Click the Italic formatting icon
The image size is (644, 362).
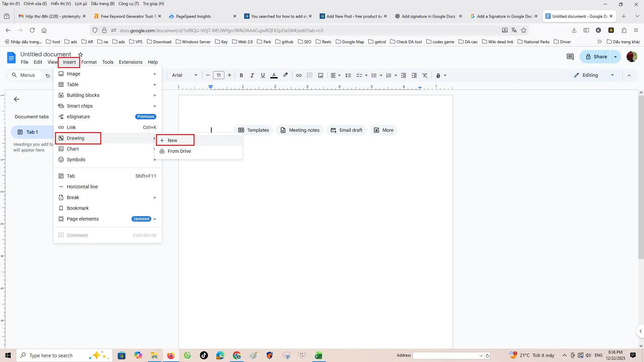point(252,75)
